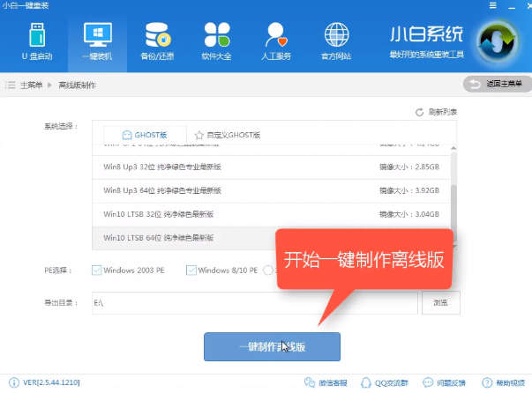Click the 浏览 browse button

pyautogui.click(x=440, y=302)
